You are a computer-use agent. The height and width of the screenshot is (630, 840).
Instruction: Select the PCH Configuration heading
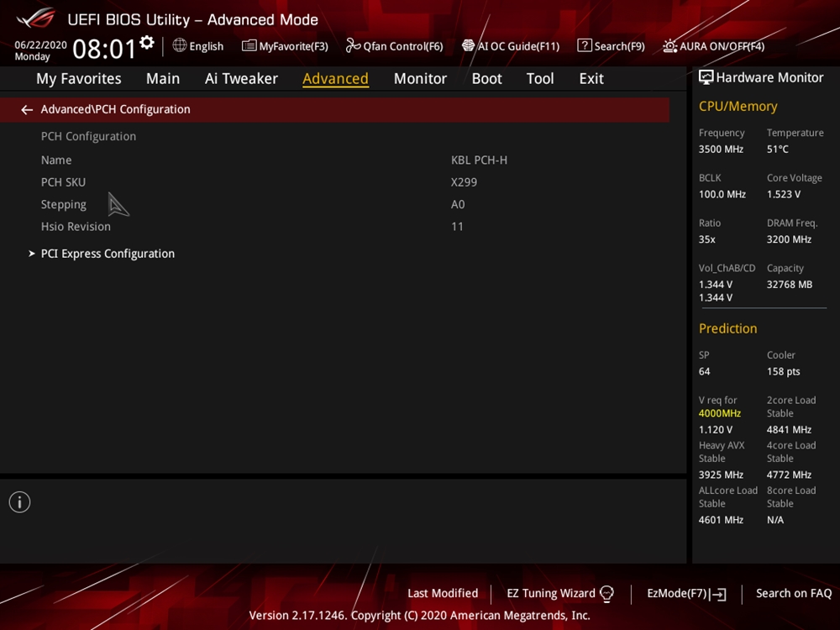(x=88, y=137)
